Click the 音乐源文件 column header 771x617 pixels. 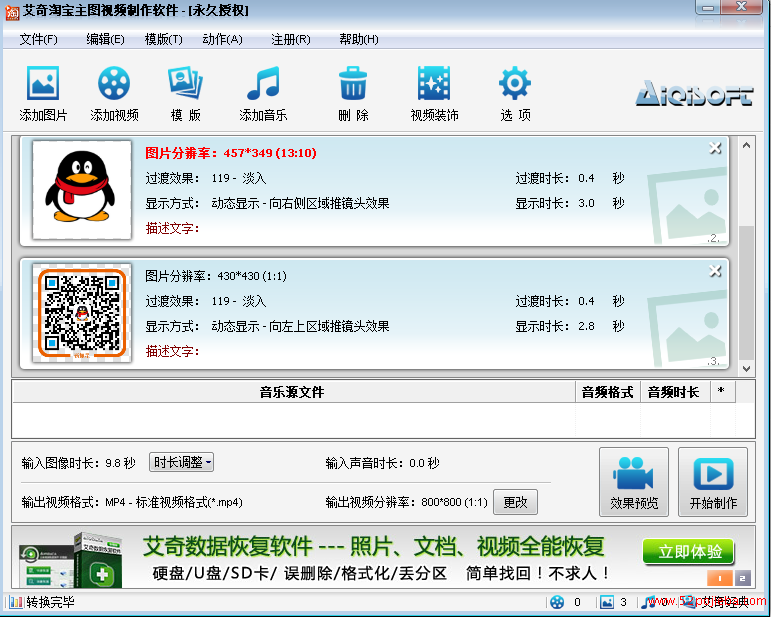292,392
